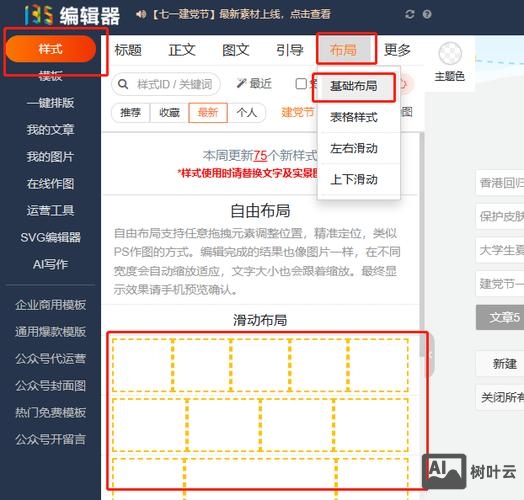
Task: Focus the 样式ID / 关键词 search field
Action: tap(166, 84)
